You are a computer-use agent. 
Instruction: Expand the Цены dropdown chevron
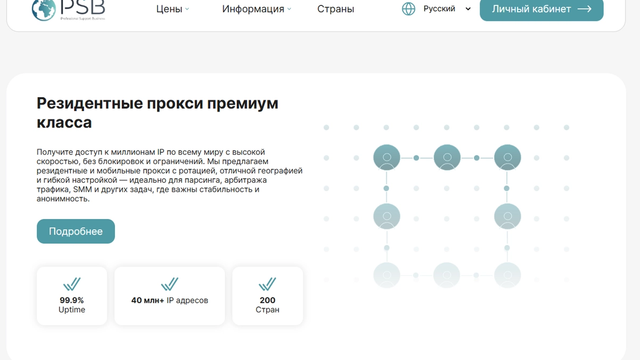tap(187, 9)
